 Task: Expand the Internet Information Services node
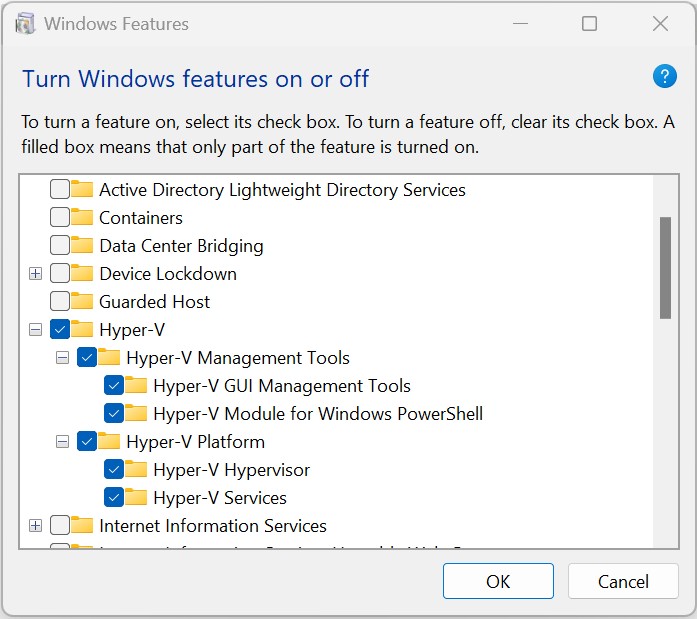(x=36, y=526)
